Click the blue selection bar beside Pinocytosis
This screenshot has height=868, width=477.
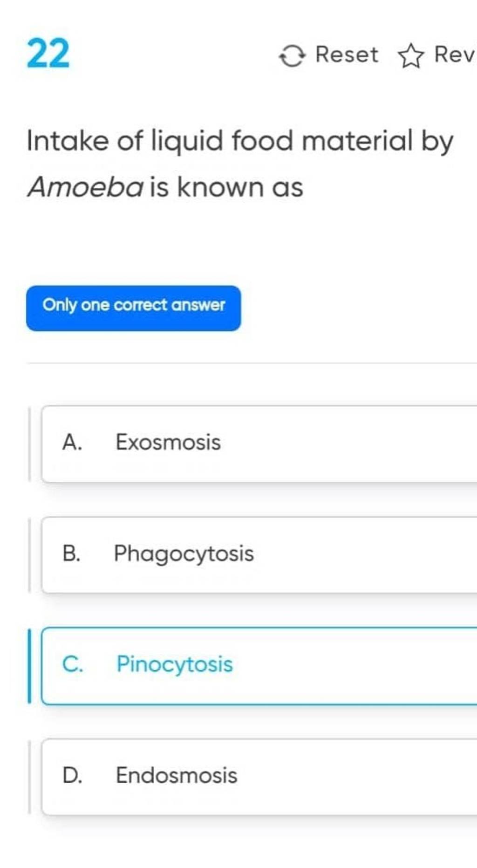coord(29,665)
